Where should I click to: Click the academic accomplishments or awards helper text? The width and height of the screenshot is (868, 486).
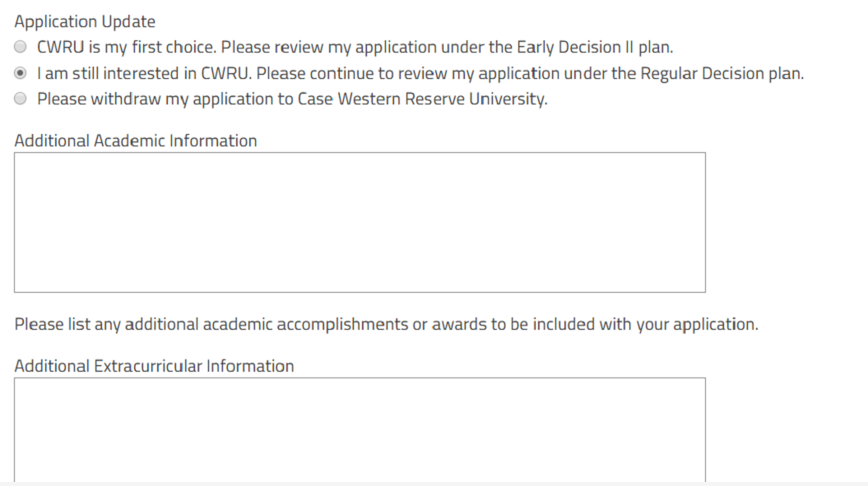tap(386, 324)
